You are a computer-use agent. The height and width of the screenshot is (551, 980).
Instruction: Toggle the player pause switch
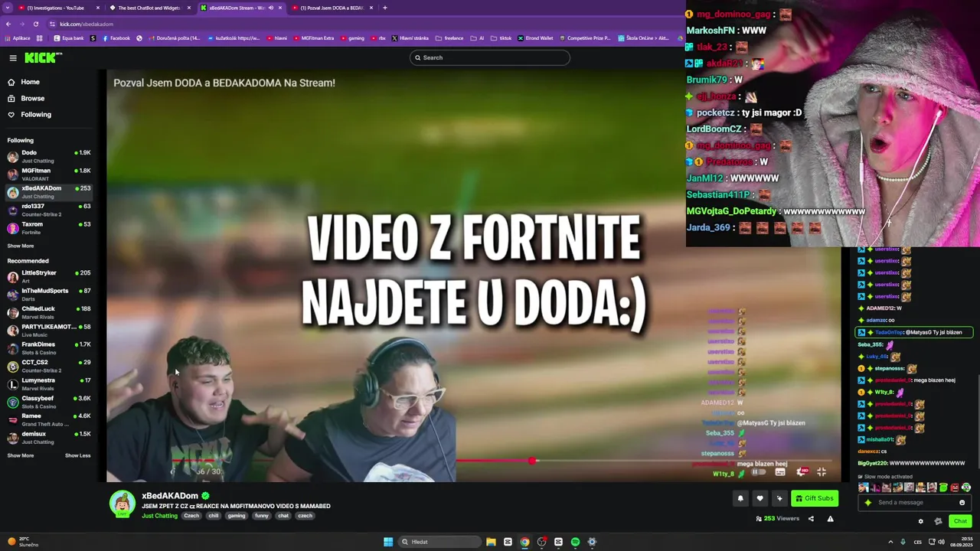tap(757, 472)
